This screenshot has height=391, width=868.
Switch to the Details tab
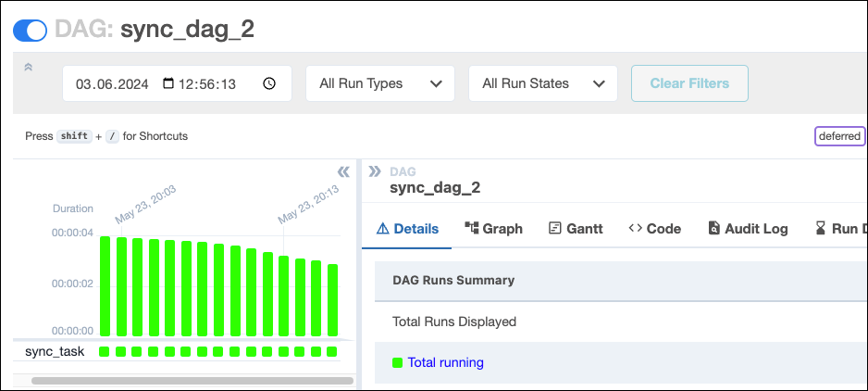[406, 229]
